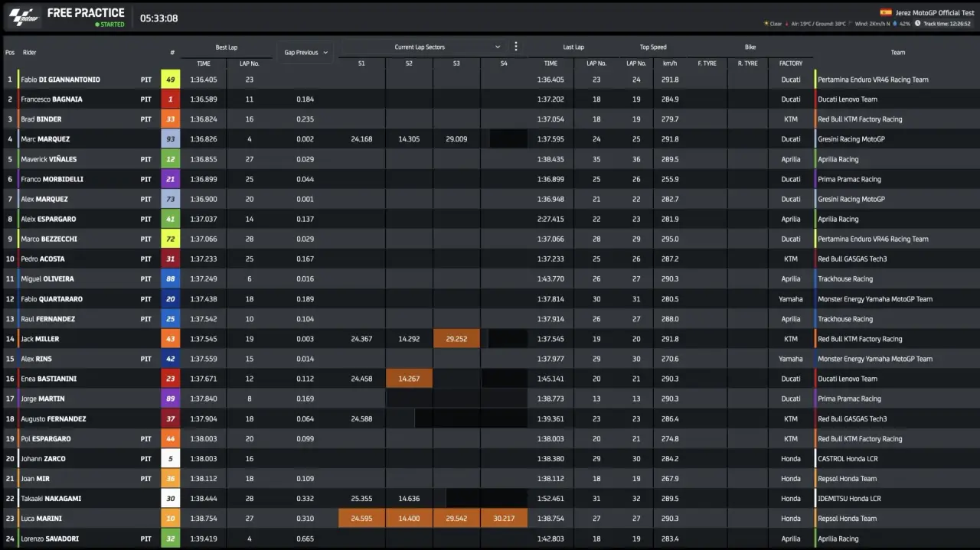Click the R. TYRE column header
Screen dimensions: 980x550
click(747, 63)
